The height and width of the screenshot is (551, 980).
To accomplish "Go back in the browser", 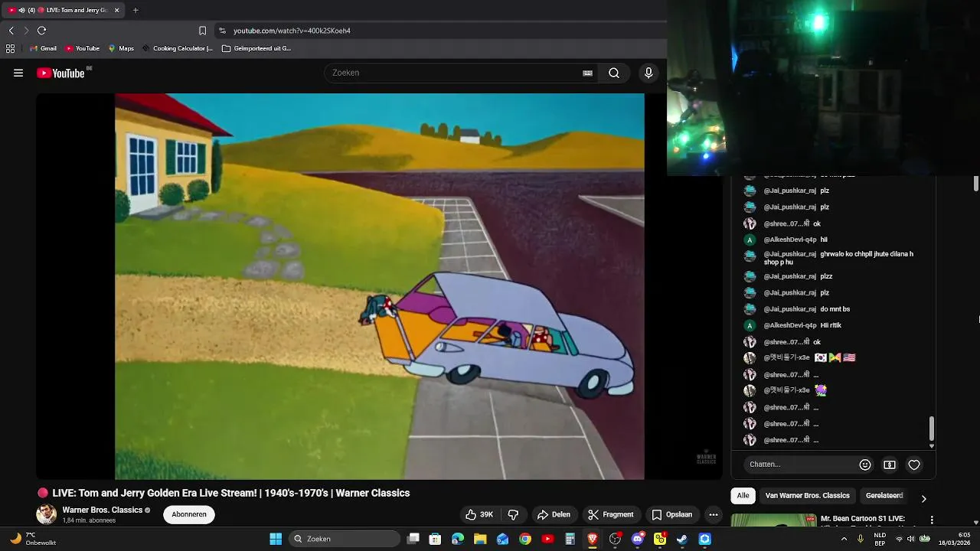I will coord(11,31).
